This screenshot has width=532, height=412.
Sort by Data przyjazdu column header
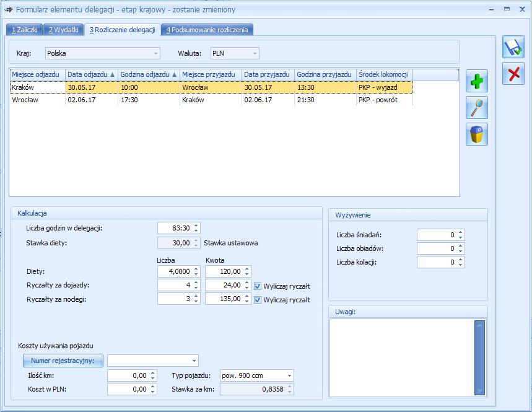coord(268,75)
